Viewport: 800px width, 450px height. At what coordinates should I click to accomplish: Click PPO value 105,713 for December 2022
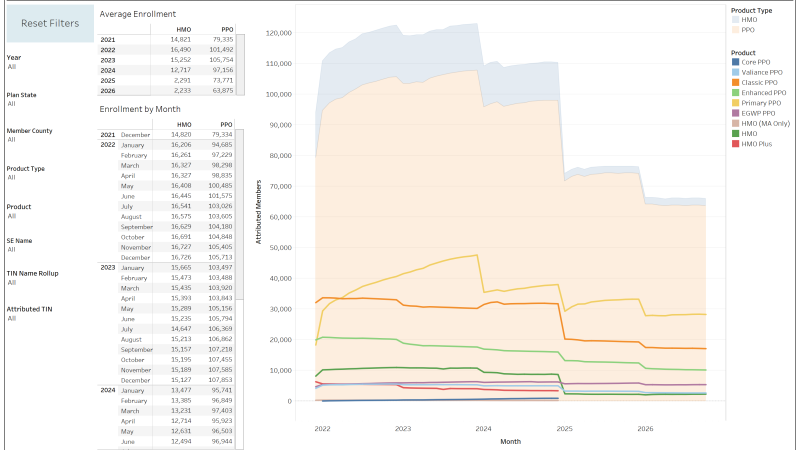[x=220, y=257]
